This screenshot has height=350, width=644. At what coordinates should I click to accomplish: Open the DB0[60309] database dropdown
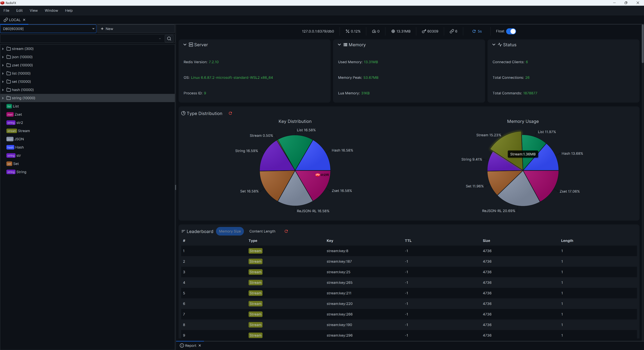(x=93, y=29)
